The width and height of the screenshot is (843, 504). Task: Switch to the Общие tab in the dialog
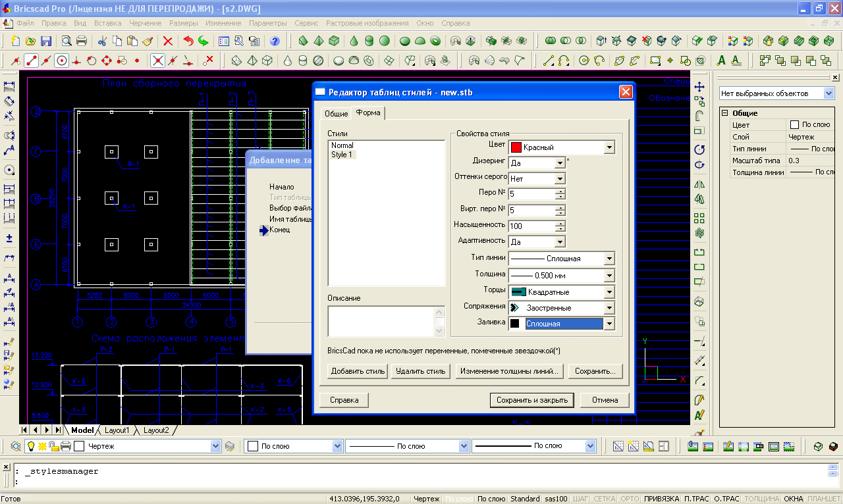(336, 114)
